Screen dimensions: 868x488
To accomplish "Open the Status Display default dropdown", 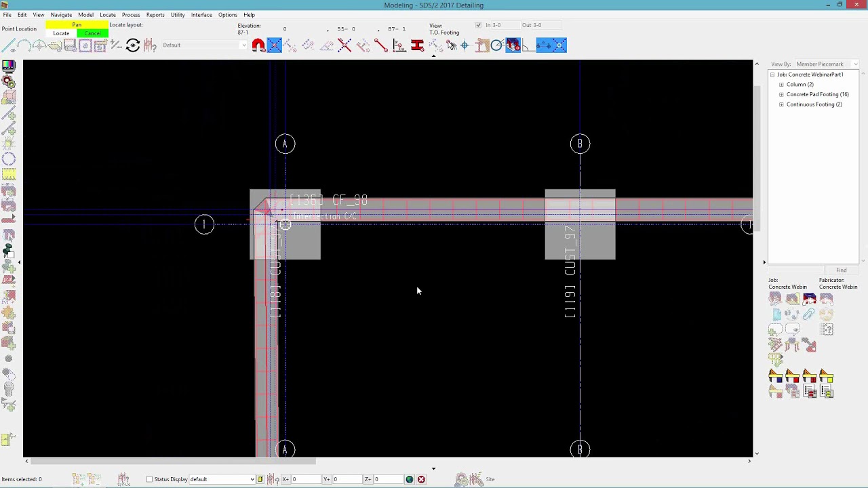I will point(222,479).
